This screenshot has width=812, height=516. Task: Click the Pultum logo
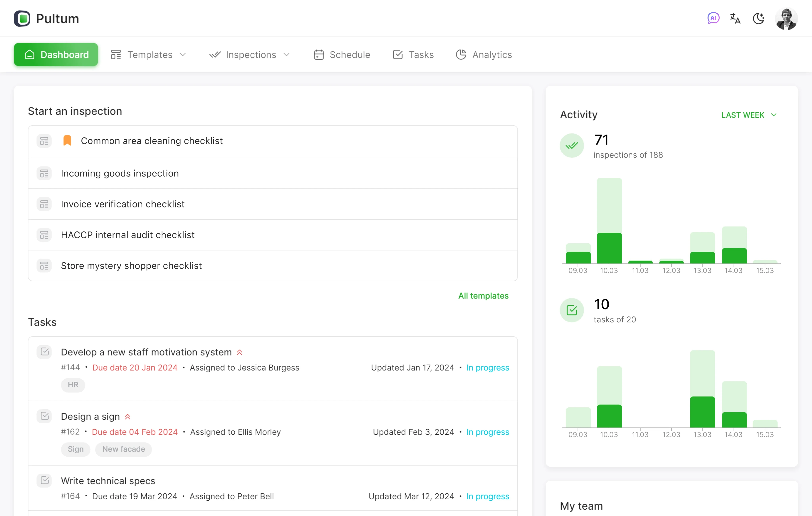pyautogui.click(x=46, y=19)
